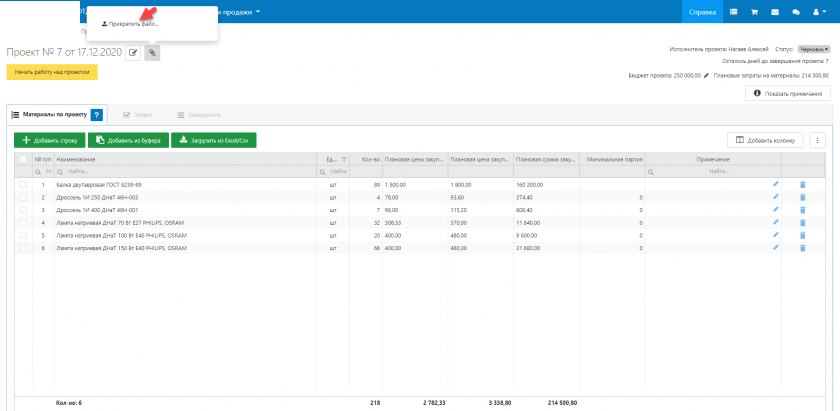
Task: Click the paperclip attach icon near project title
Action: tap(152, 52)
